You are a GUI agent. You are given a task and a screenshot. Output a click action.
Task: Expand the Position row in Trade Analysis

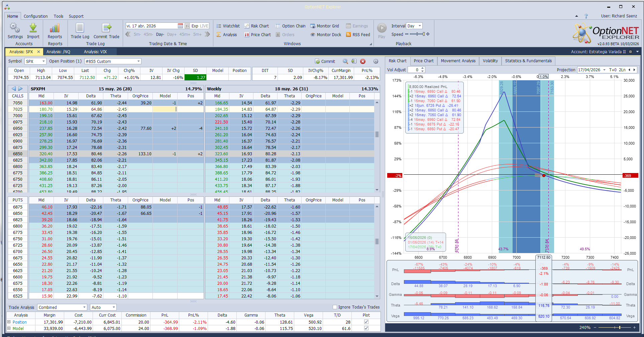click(9, 322)
